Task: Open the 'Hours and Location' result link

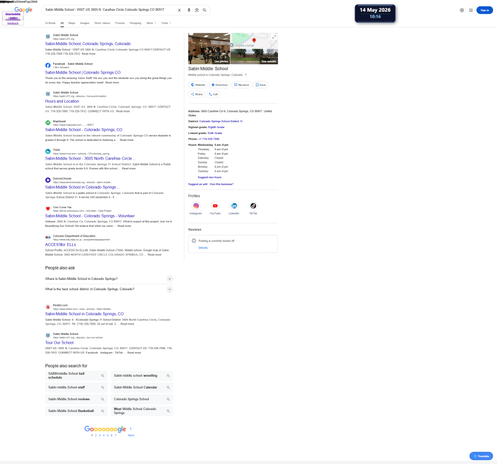Action: 62,101
